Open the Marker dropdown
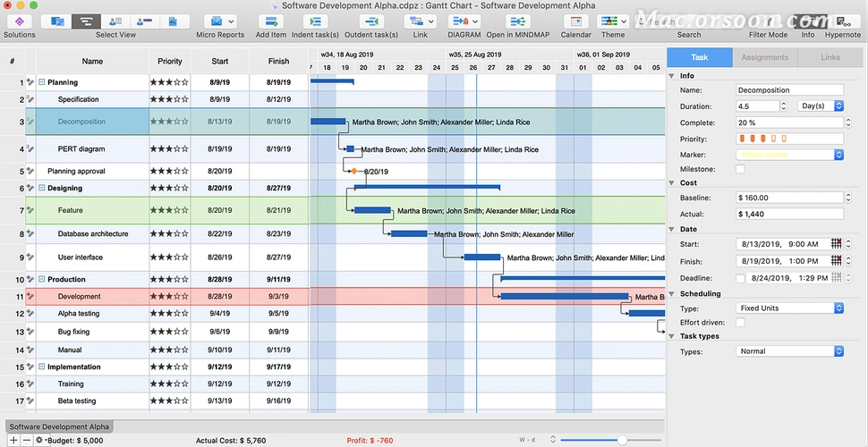This screenshot has height=447, width=868. click(x=789, y=155)
